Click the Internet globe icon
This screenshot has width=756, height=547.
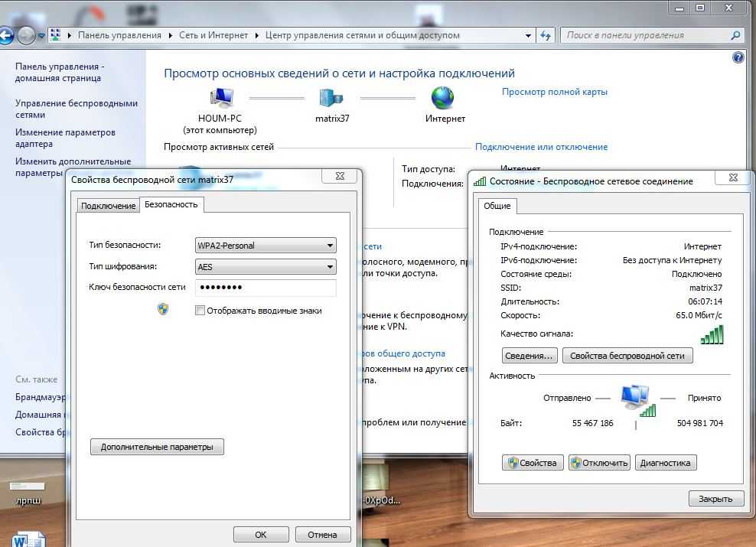coord(442,98)
